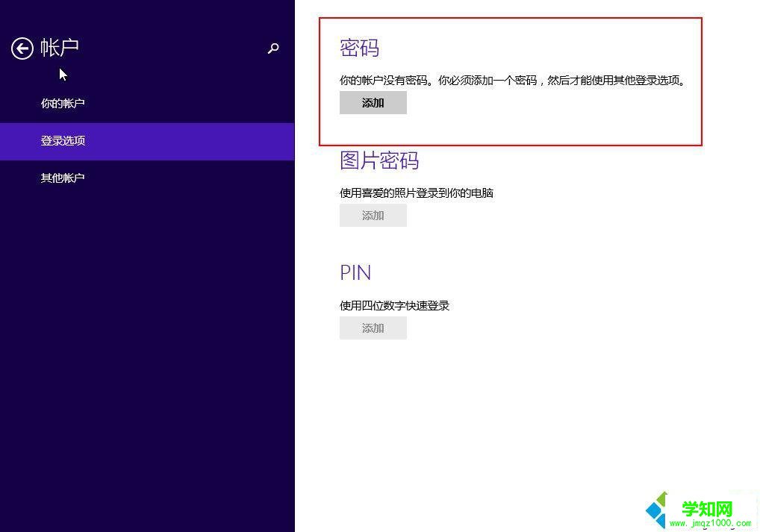Image resolution: width=760 pixels, height=532 pixels.
Task: Click the back arrow next to 帐户
Action: (x=22, y=48)
